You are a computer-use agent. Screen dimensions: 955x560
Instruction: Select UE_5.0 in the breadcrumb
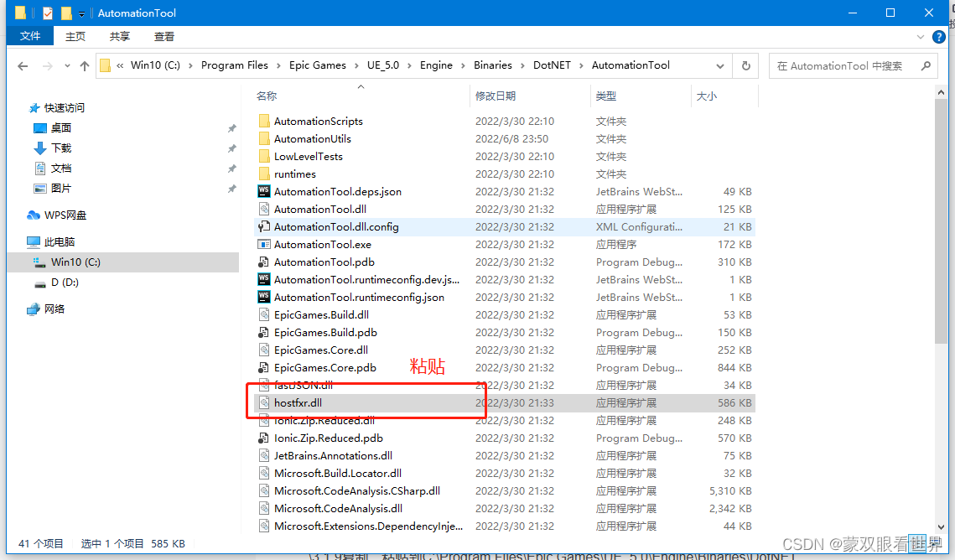pos(383,65)
